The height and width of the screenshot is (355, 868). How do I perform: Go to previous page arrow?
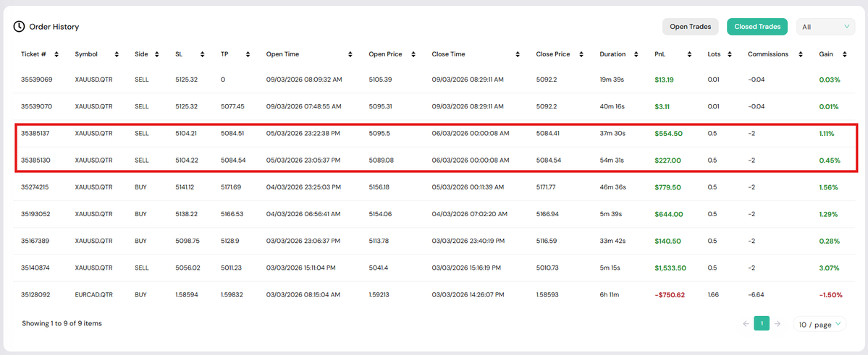746,323
